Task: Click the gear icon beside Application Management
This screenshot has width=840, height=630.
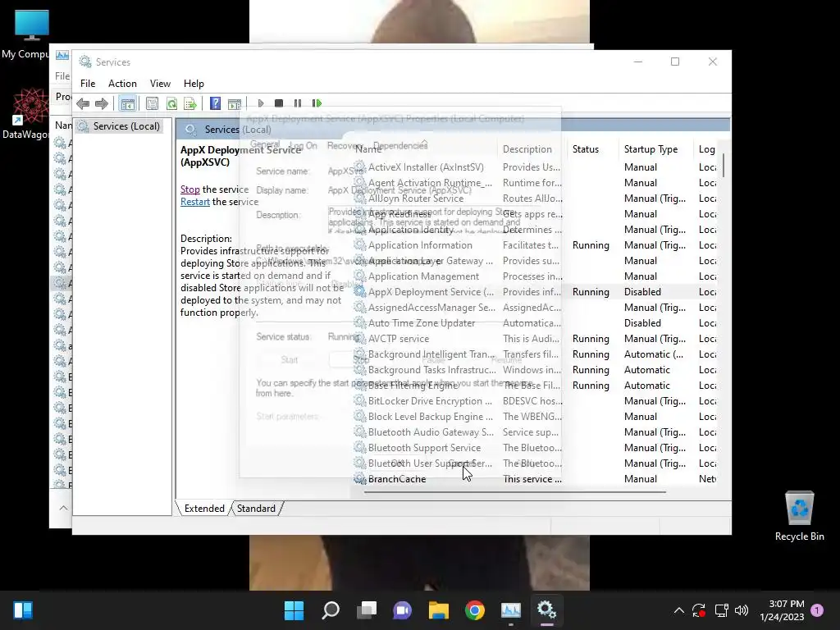Action: pyautogui.click(x=359, y=276)
